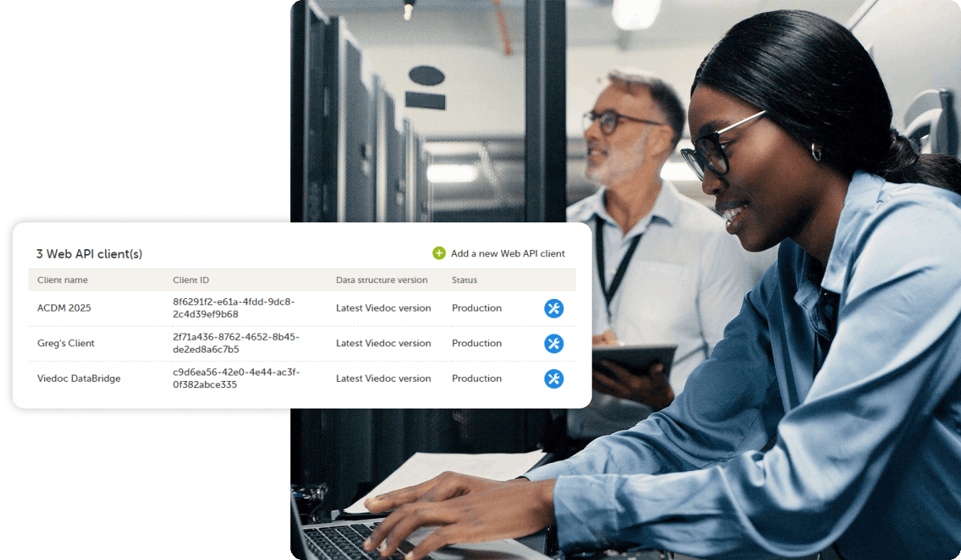Click Production status for ACDM 2025
The width and height of the screenshot is (961, 560).
point(477,308)
